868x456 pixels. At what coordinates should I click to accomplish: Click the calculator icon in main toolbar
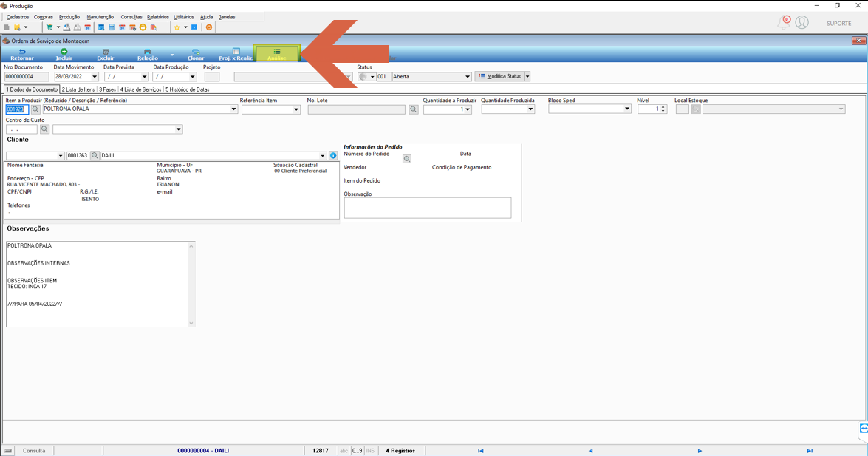click(112, 27)
